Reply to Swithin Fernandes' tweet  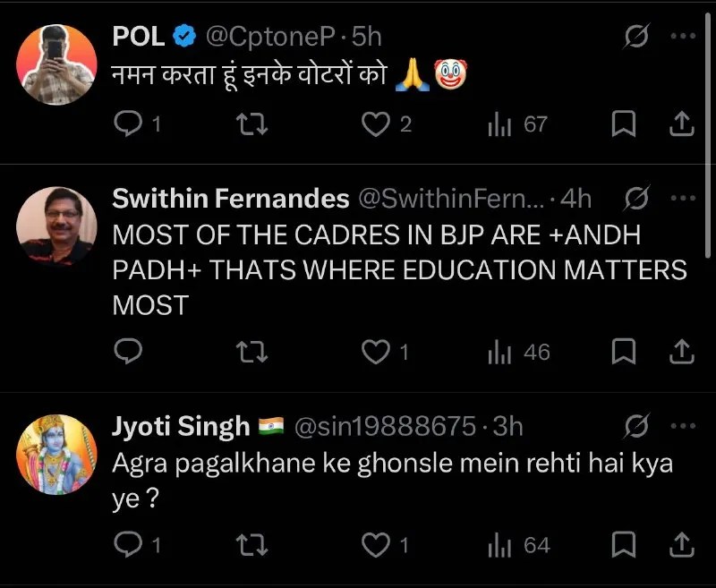pyautogui.click(x=130, y=352)
